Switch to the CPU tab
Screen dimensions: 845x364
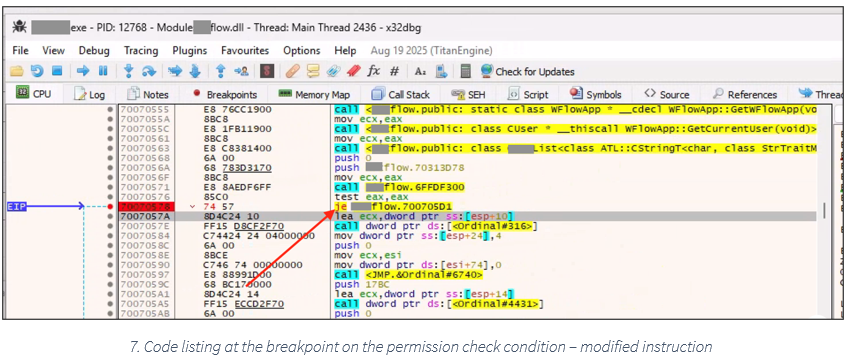point(34,94)
